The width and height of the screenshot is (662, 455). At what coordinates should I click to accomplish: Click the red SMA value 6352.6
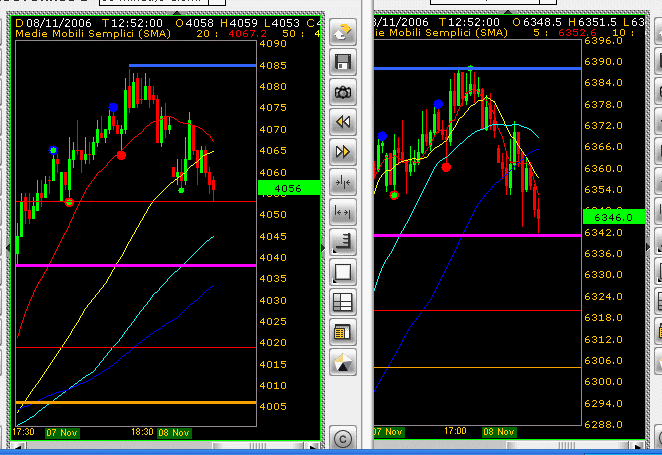tap(577, 32)
